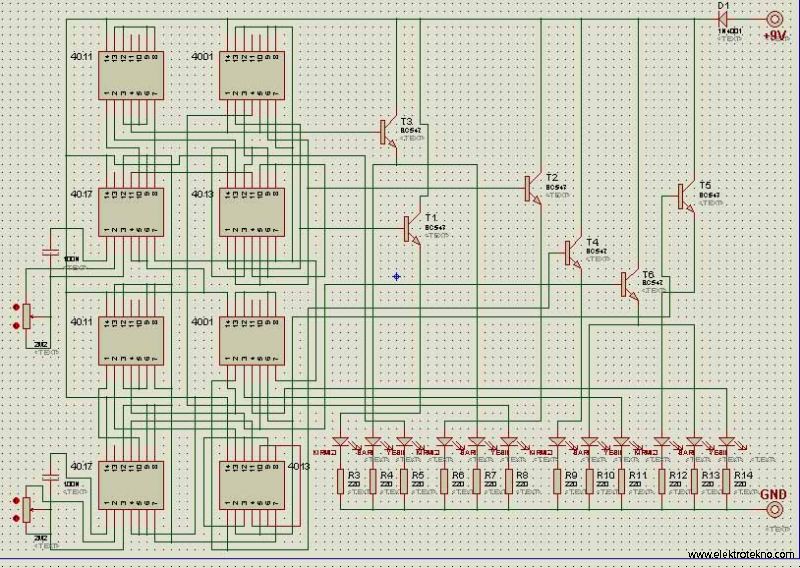Click the GND terminal
Viewport: 800px width, 568px height.
click(x=774, y=509)
